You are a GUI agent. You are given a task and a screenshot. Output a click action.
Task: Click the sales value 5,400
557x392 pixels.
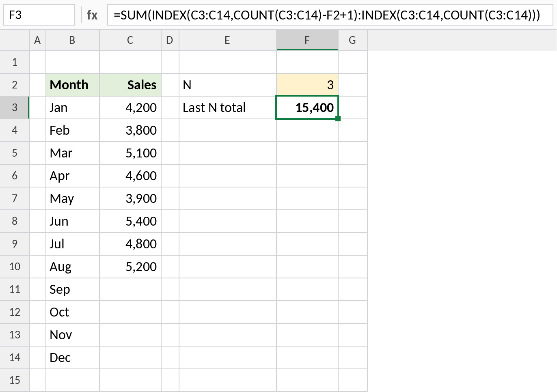tap(130, 221)
